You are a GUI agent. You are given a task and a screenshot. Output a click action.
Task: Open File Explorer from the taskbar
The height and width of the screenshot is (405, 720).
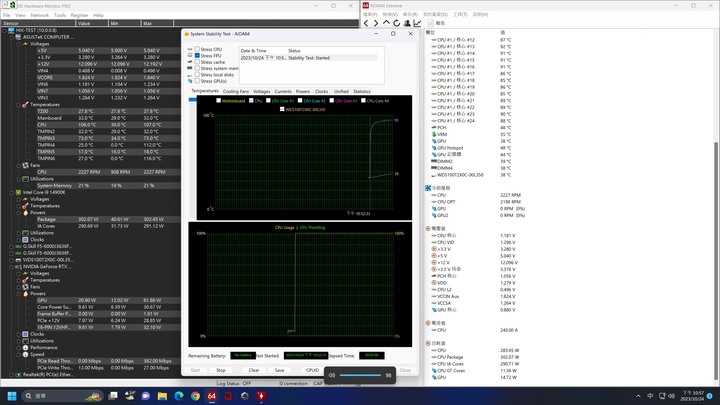162,396
